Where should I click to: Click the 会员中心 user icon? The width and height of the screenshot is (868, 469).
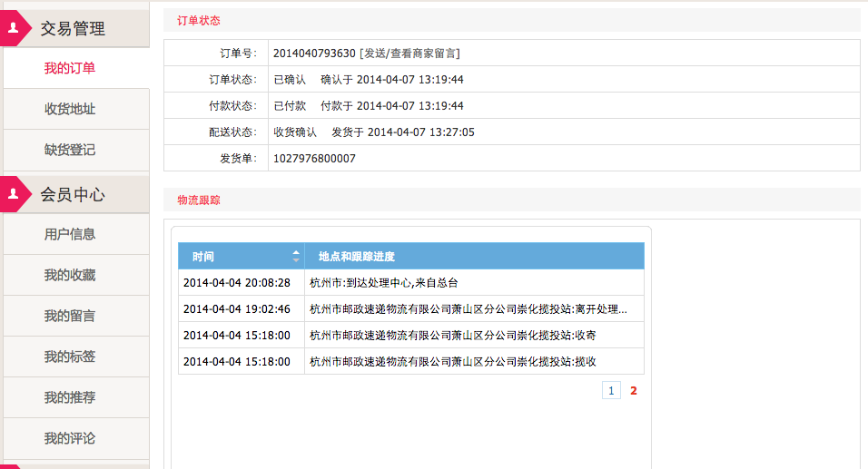click(x=14, y=193)
